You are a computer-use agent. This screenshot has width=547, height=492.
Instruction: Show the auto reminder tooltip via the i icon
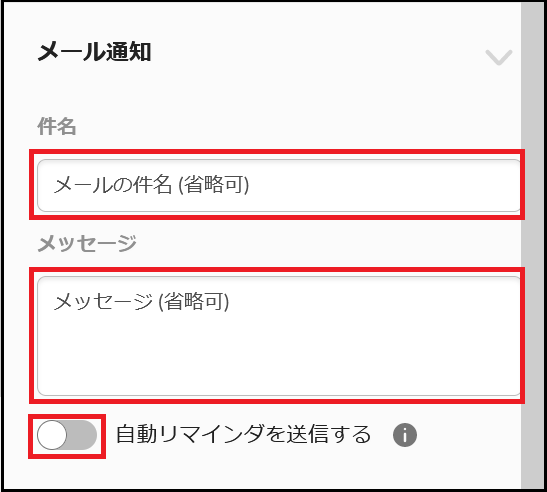(x=405, y=435)
